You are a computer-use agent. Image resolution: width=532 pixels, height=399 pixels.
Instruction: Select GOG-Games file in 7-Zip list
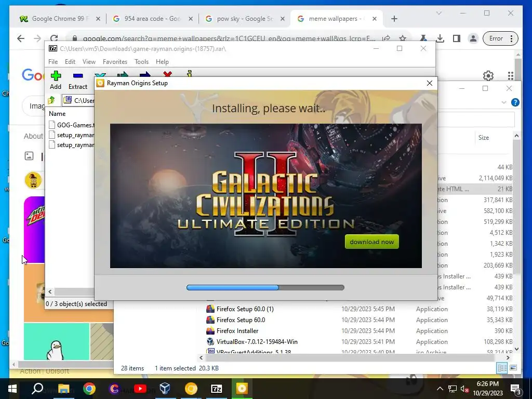pos(72,125)
